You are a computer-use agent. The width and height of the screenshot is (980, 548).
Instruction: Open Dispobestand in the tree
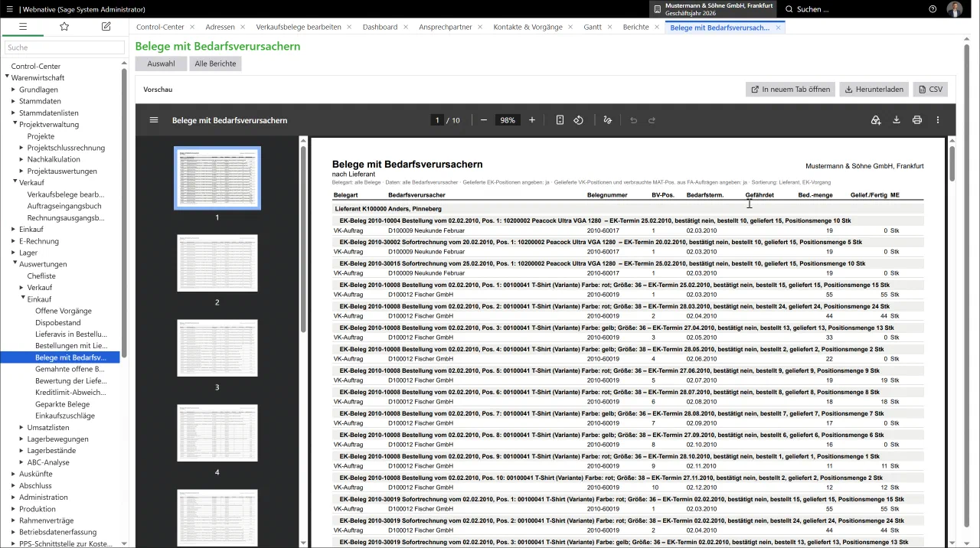58,322
